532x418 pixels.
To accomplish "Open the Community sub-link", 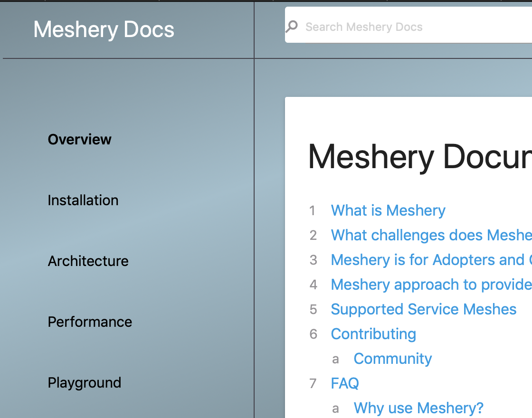I will coord(392,359).
